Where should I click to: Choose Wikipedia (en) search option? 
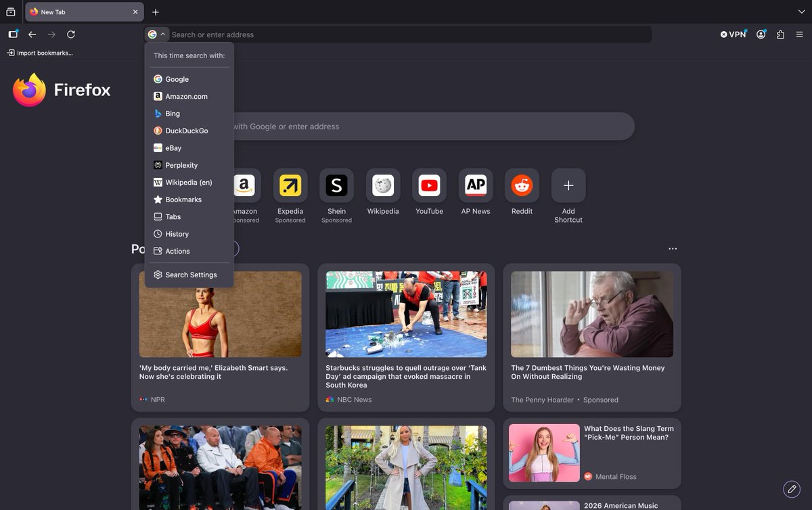pos(189,183)
